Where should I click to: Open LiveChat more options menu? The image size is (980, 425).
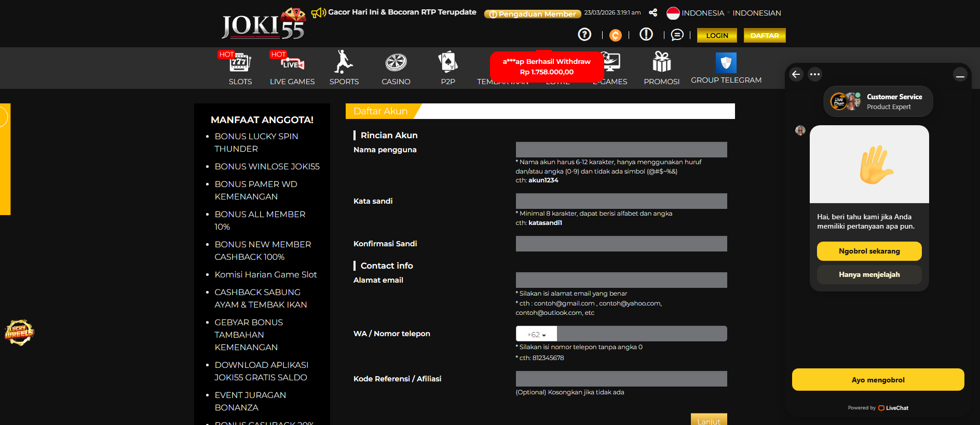pyautogui.click(x=815, y=74)
